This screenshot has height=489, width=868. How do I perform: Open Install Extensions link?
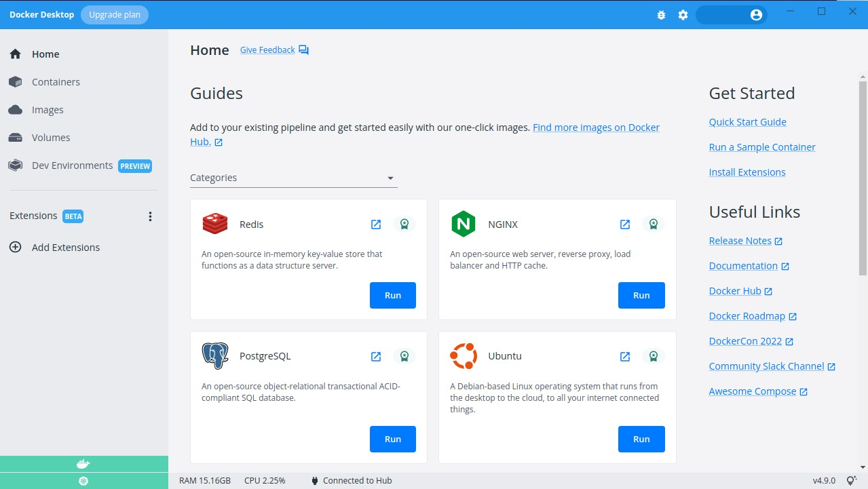pos(747,172)
